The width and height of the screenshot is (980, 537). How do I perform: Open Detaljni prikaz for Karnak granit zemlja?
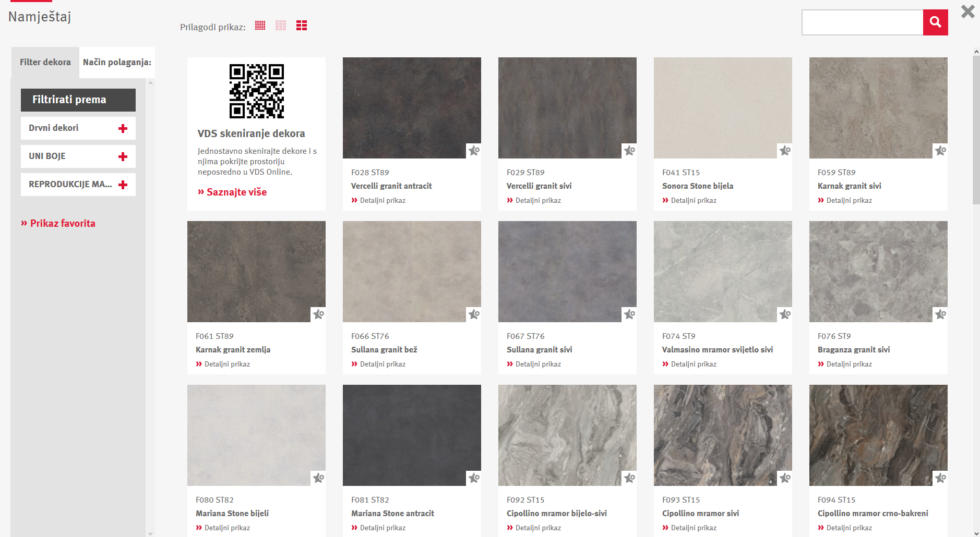pos(223,364)
